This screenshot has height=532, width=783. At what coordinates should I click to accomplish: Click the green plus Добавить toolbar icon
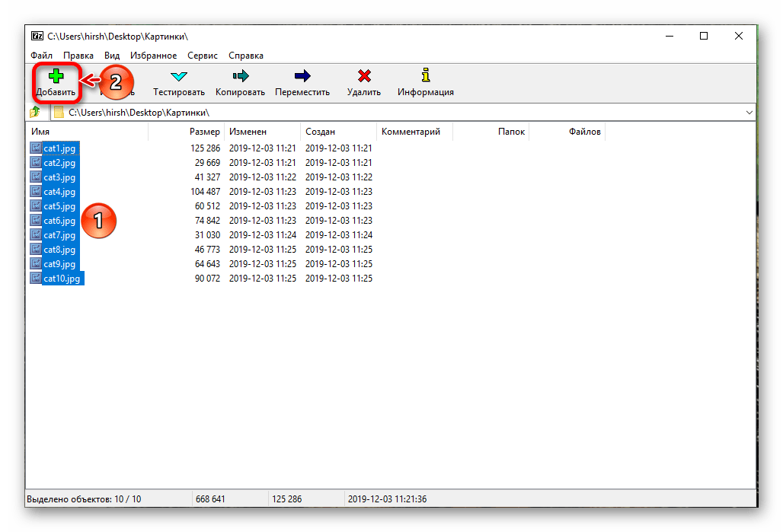click(x=56, y=76)
